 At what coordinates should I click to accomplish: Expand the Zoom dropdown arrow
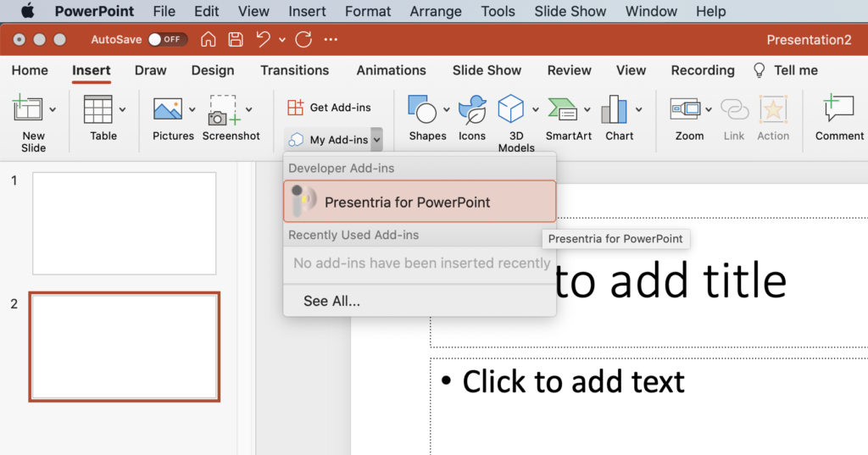coord(709,109)
